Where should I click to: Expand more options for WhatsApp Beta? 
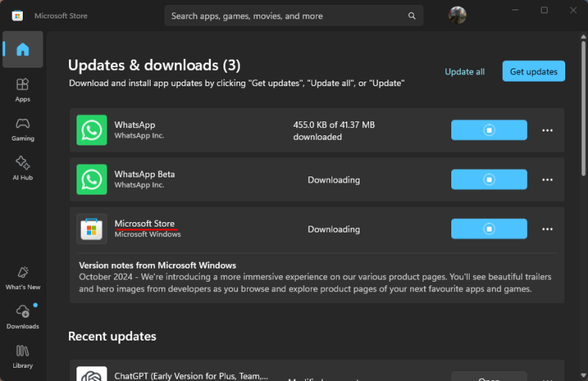click(547, 179)
